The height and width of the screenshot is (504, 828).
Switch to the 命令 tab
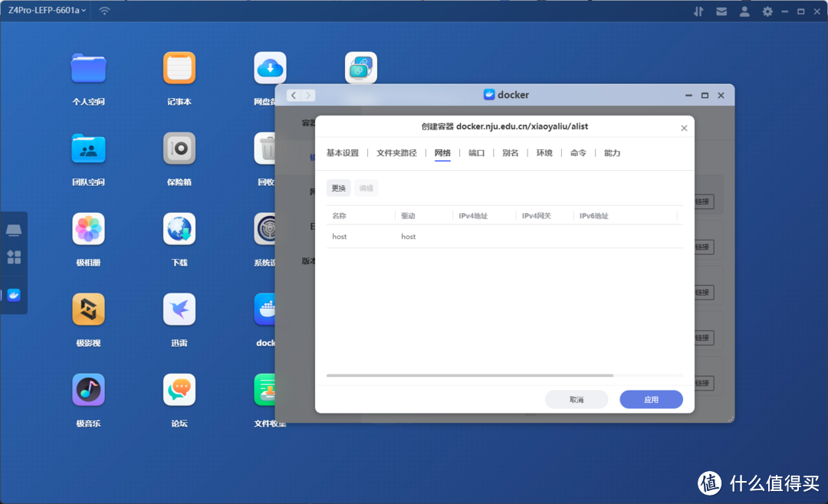(x=578, y=153)
